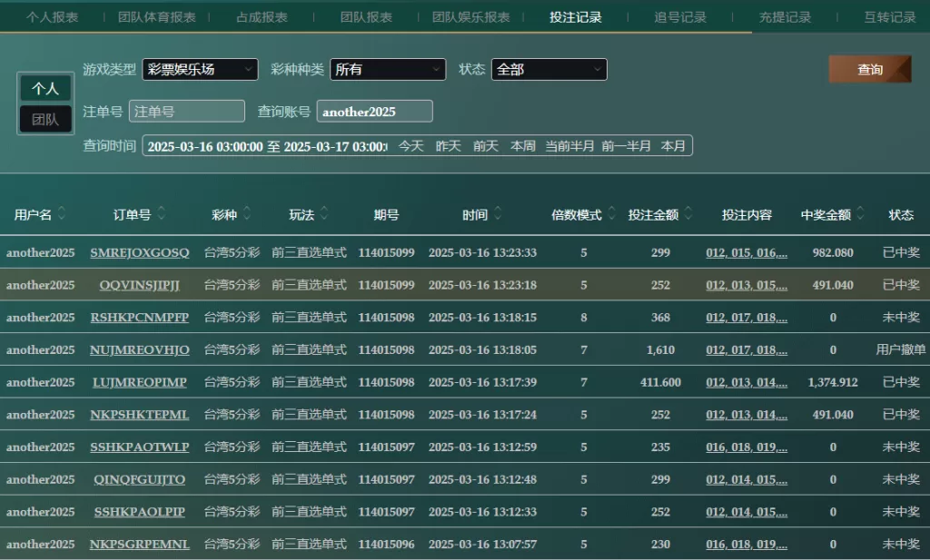The height and width of the screenshot is (560, 930).
Task: Open the 团队娱乐报表 tab
Action: [x=471, y=17]
